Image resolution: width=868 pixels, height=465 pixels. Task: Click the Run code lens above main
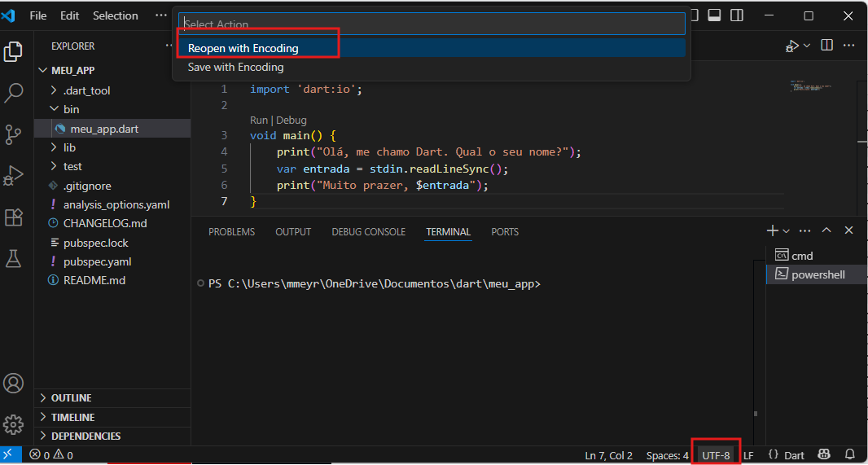[258, 121]
